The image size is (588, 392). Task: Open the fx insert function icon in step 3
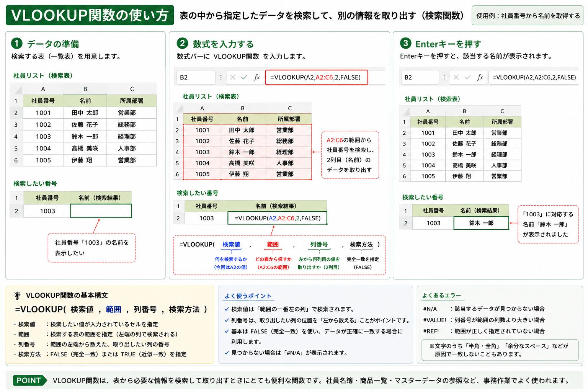[x=480, y=77]
